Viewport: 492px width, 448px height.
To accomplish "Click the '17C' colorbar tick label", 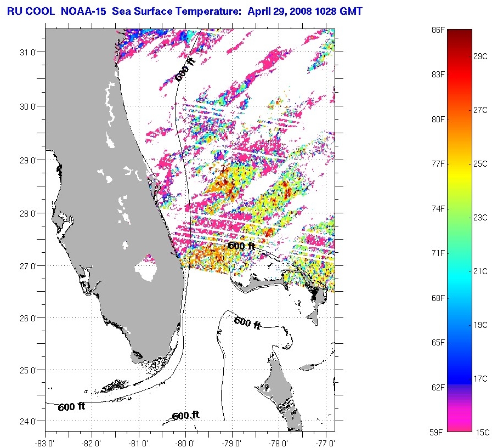I will tap(480, 379).
